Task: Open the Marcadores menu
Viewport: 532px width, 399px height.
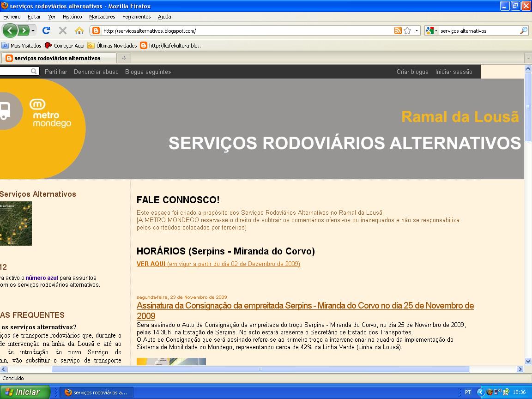Action: coord(102,17)
